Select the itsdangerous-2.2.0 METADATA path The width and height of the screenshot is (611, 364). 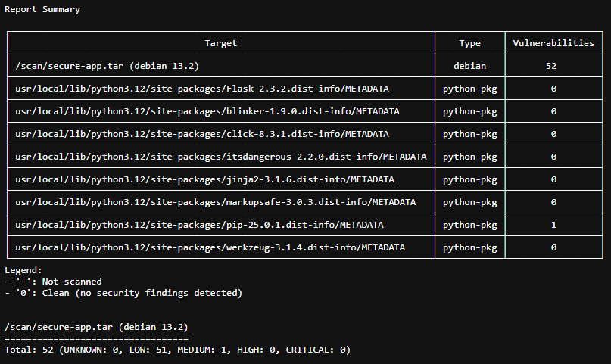220,157
